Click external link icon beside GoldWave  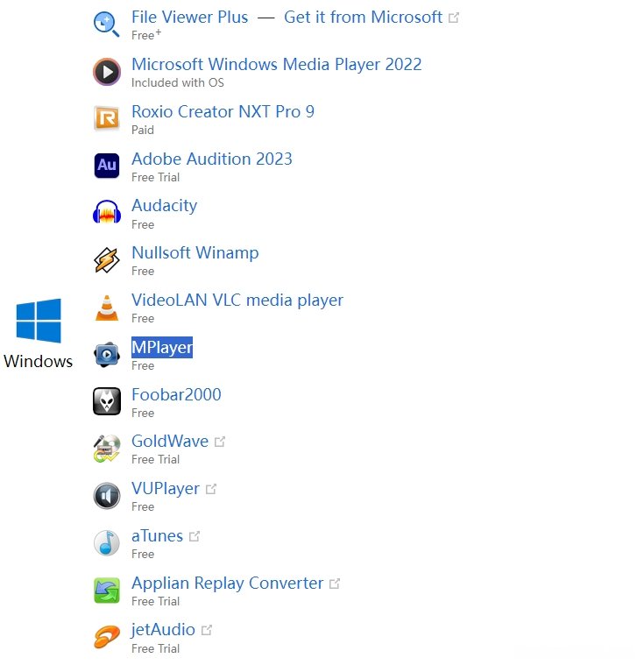pyautogui.click(x=220, y=442)
